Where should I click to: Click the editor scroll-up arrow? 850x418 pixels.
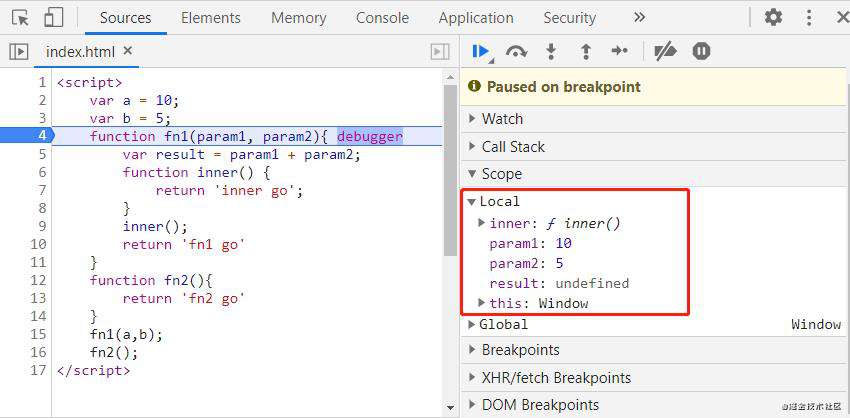tap(450, 77)
